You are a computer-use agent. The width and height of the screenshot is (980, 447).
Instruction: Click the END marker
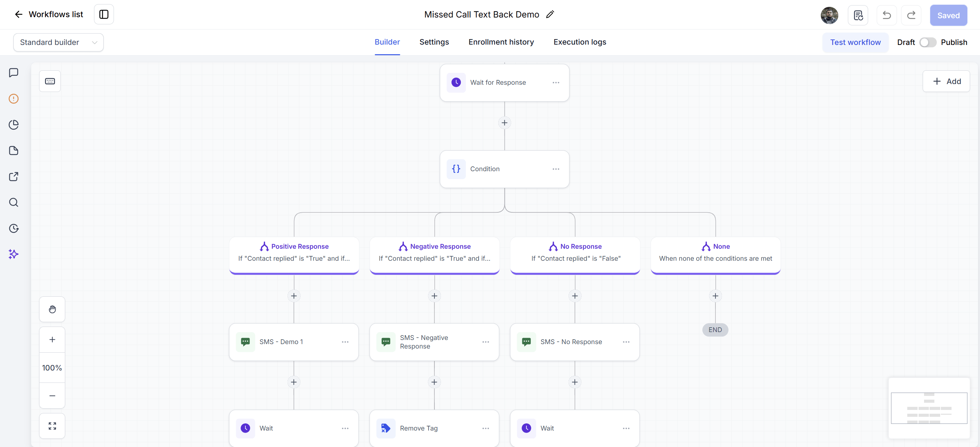[715, 330]
